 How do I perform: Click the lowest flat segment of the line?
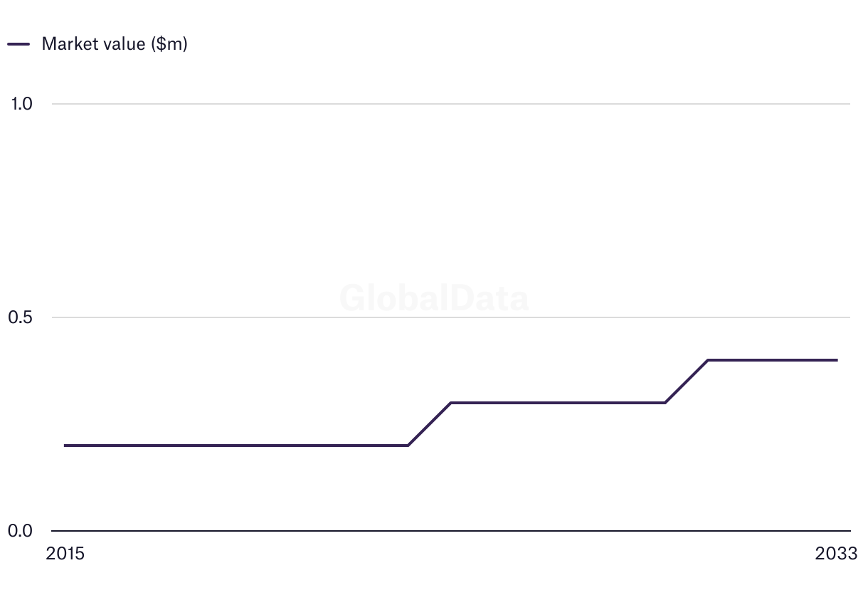pyautogui.click(x=235, y=446)
